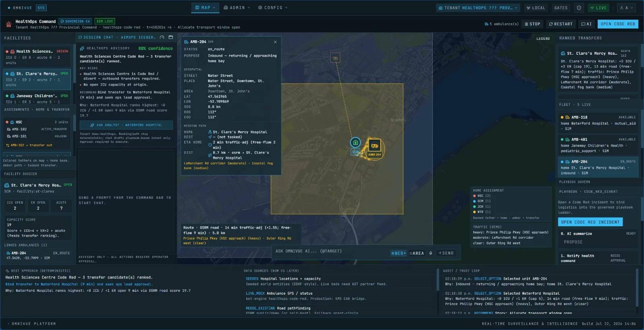Click the STOP simulation button
Screen dimensions: 644x330
point(532,24)
